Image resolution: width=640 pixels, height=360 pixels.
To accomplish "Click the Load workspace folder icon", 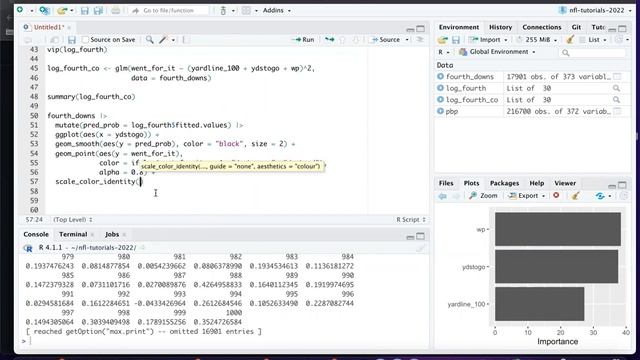I will tap(442, 40).
